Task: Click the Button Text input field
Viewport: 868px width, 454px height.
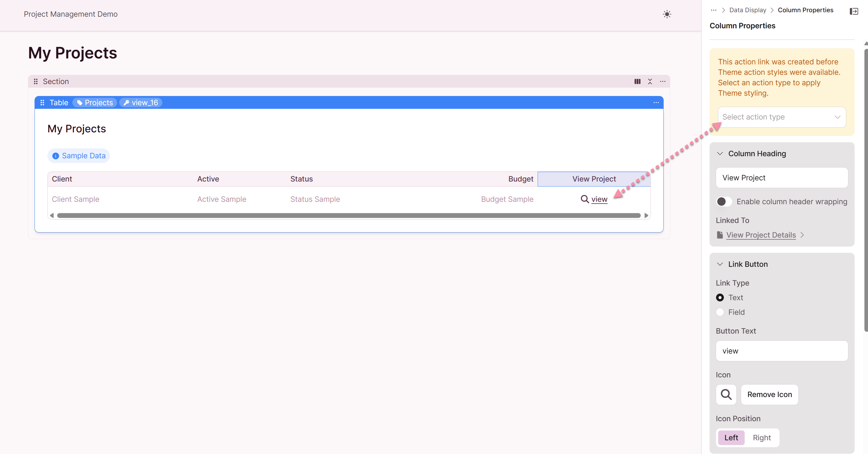Action: pos(781,351)
